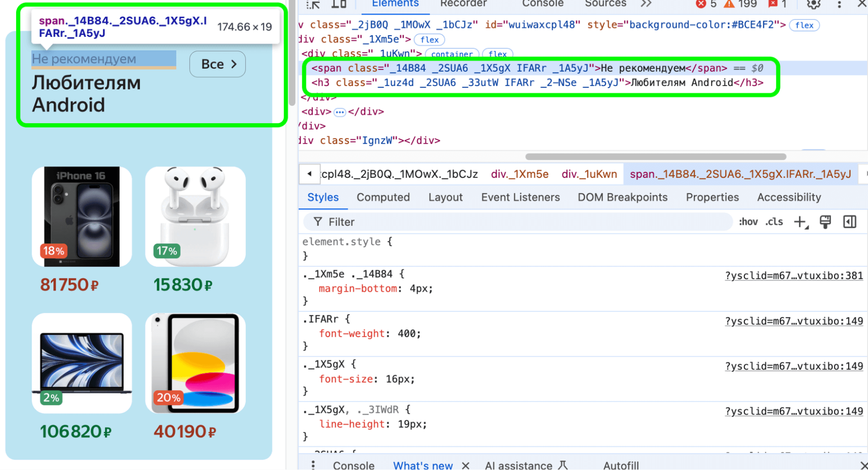The image size is (868, 470).
Task: Switch to the Elements tab
Action: (x=395, y=3)
